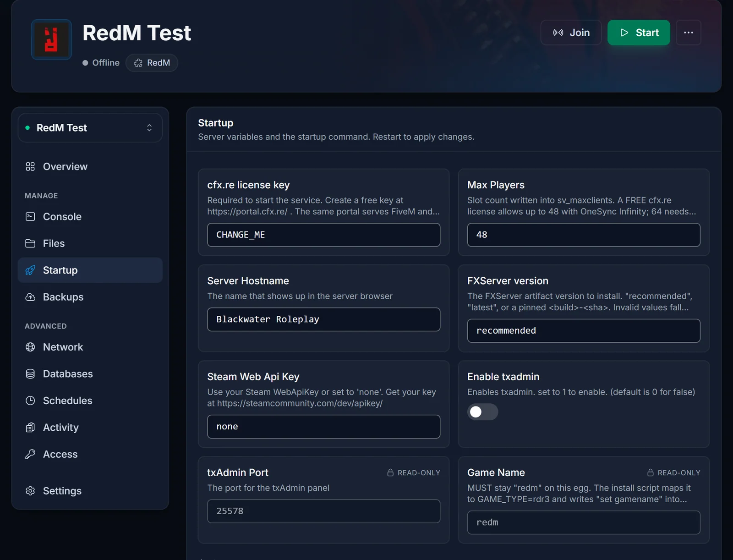Open the three-dot more options menu
The height and width of the screenshot is (560, 733).
(x=688, y=33)
